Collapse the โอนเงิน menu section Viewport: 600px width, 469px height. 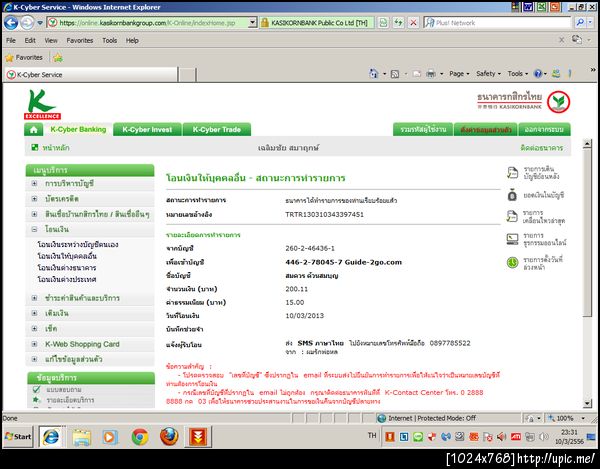[x=34, y=230]
